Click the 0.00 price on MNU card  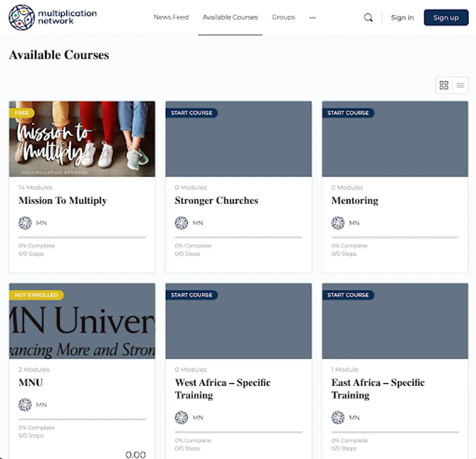coord(135,454)
